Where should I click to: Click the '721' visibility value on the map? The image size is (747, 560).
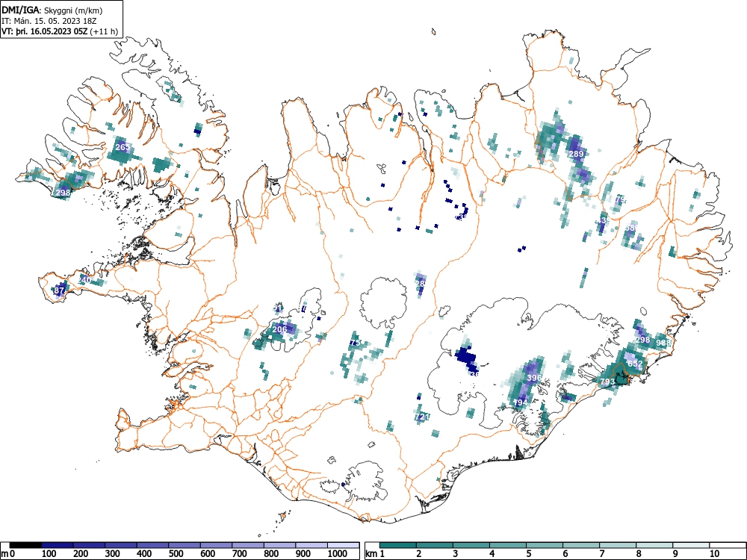click(x=422, y=417)
